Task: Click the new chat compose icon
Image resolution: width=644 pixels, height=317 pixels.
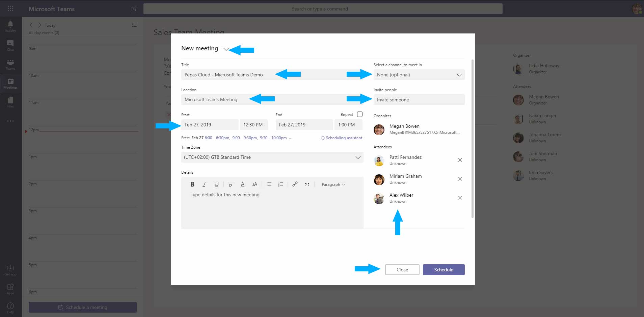Action: pos(134,9)
